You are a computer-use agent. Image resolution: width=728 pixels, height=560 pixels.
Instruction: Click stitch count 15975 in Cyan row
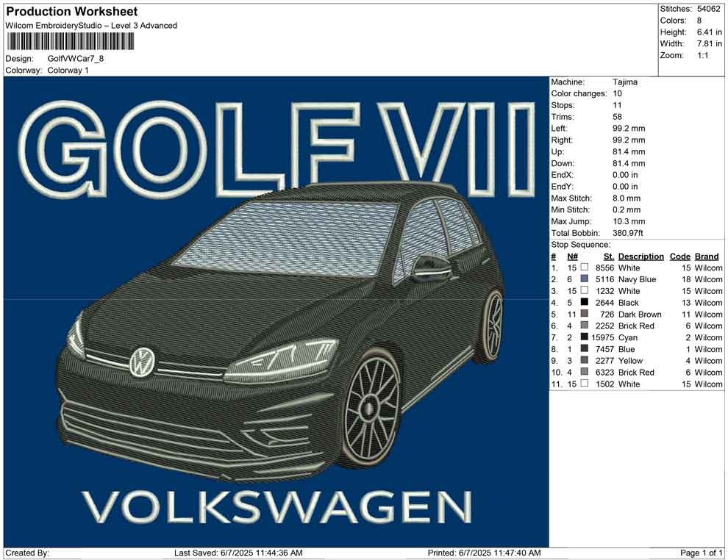(603, 337)
